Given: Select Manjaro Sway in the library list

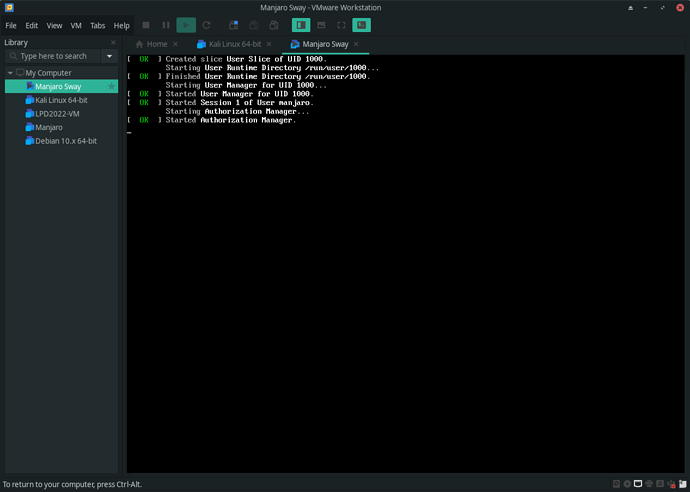Looking at the screenshot, I should [61, 86].
